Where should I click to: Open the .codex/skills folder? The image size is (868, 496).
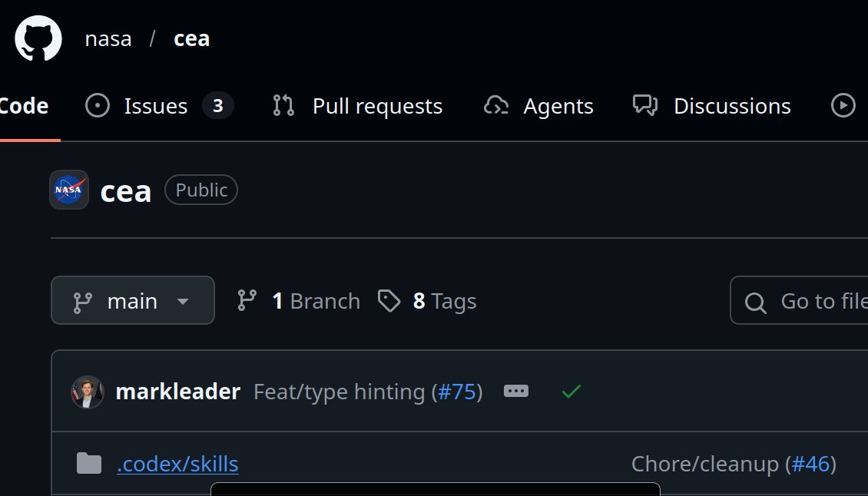177,464
